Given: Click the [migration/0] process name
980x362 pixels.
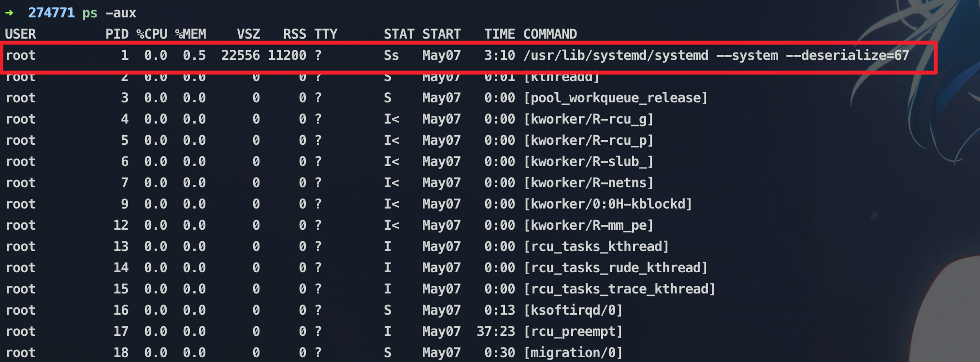Looking at the screenshot, I should (573, 353).
